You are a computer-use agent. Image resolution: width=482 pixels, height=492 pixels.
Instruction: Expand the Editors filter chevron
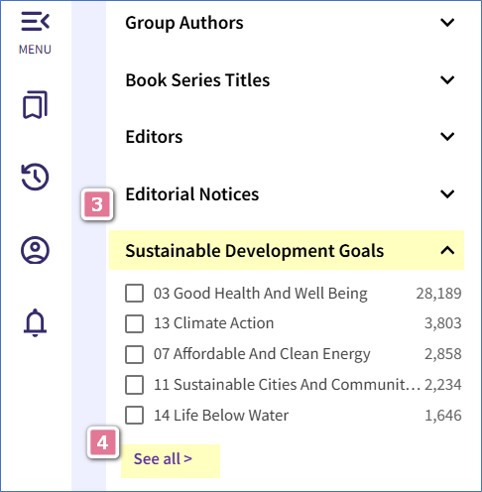pos(447,137)
